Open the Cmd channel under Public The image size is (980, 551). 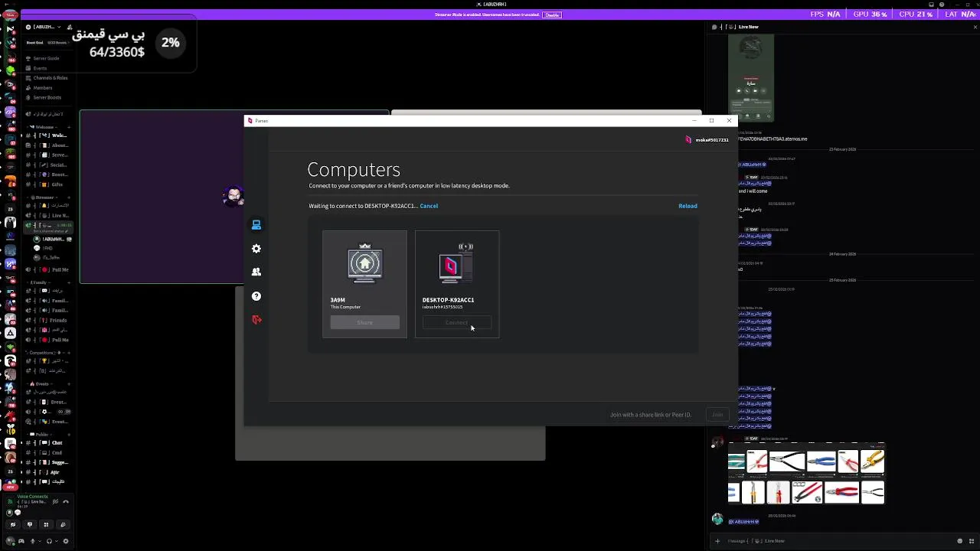(50, 453)
